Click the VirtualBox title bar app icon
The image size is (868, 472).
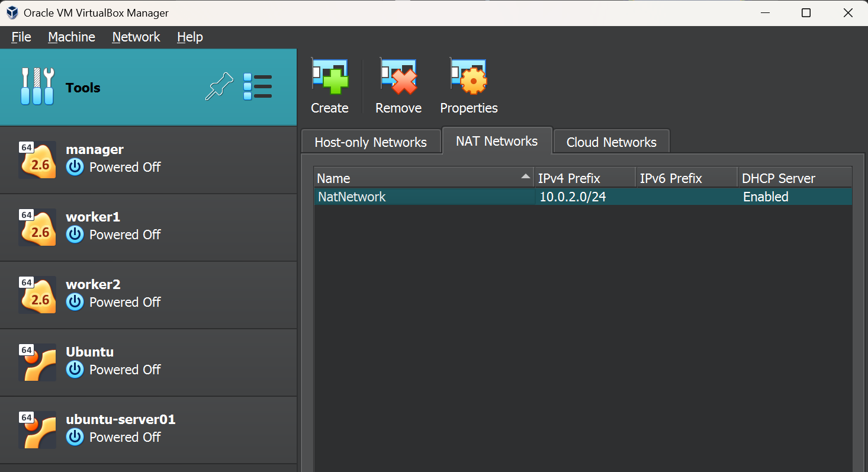click(x=12, y=13)
